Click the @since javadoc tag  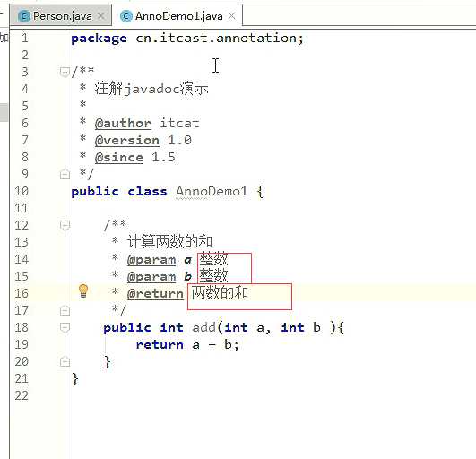pyautogui.click(x=118, y=158)
